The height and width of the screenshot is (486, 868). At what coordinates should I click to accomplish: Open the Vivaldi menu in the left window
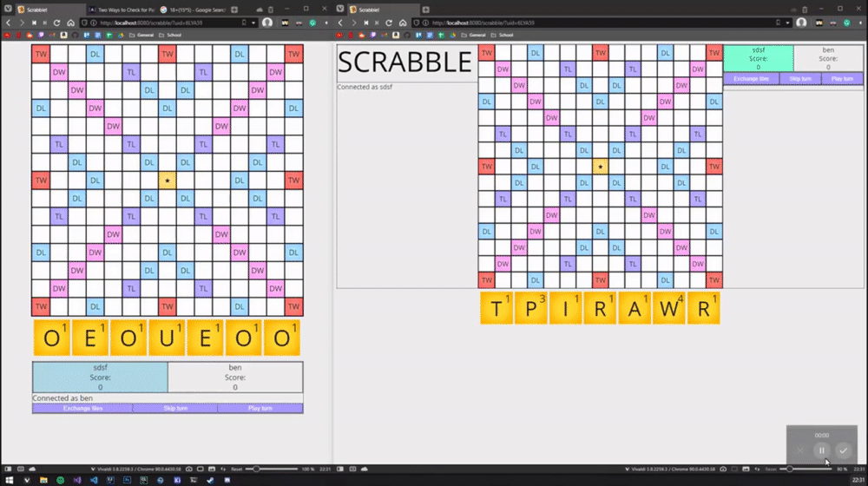pos(8,10)
